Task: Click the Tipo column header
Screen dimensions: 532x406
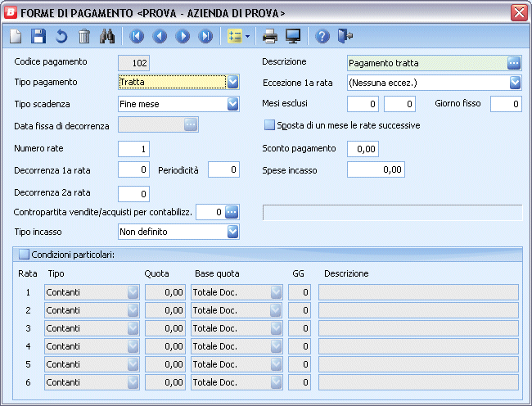Action: coord(56,273)
